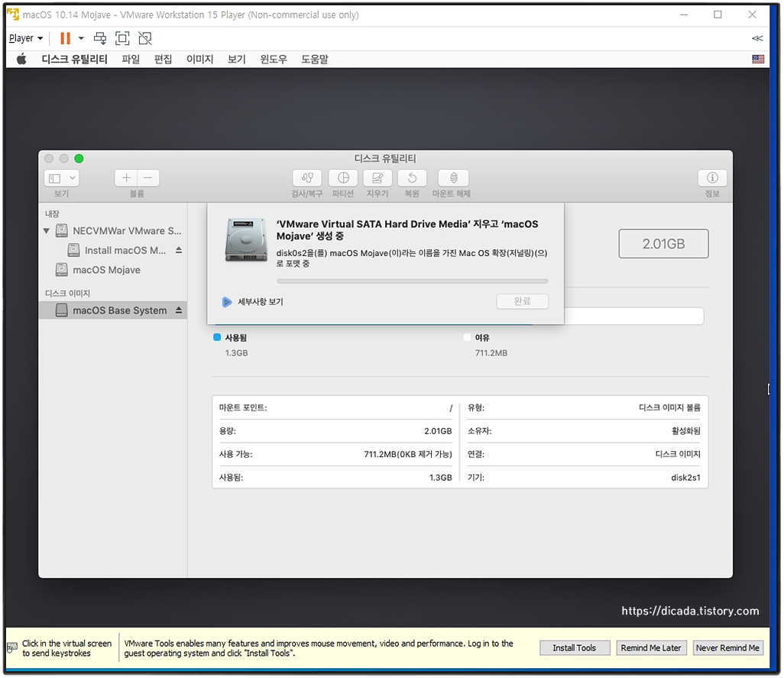Open the 윈도우 menu
This screenshot has height=678, width=784.
274,60
